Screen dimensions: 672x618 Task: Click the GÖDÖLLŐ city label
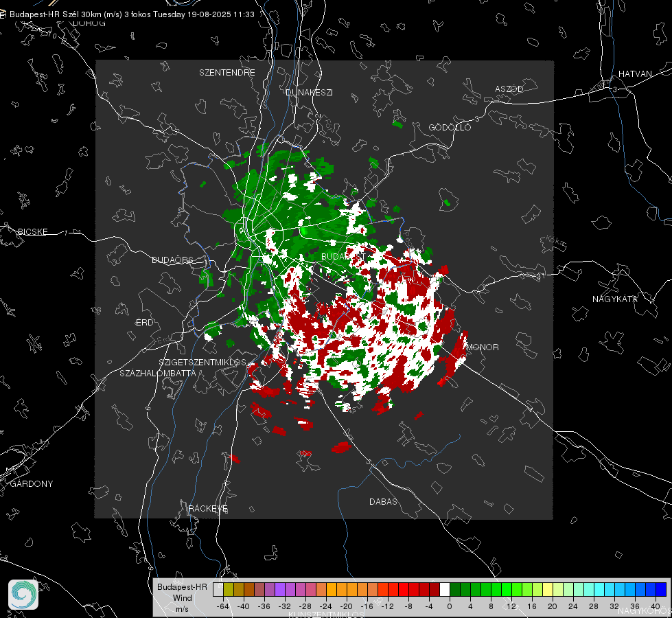point(450,127)
